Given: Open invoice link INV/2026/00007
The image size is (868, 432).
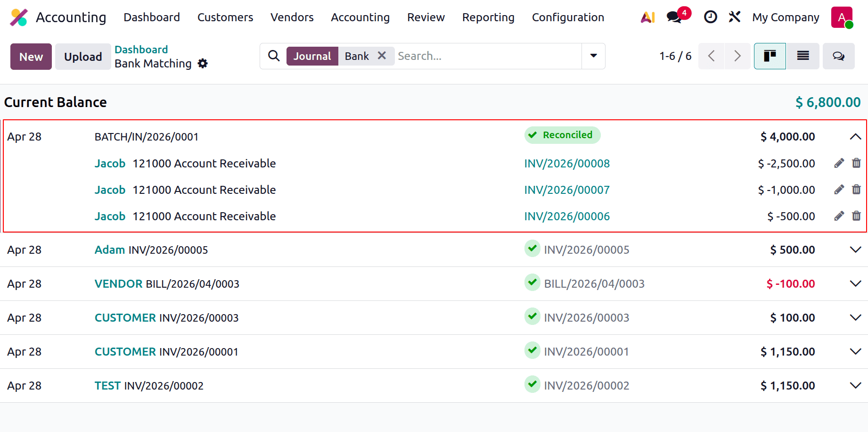Looking at the screenshot, I should pyautogui.click(x=567, y=190).
